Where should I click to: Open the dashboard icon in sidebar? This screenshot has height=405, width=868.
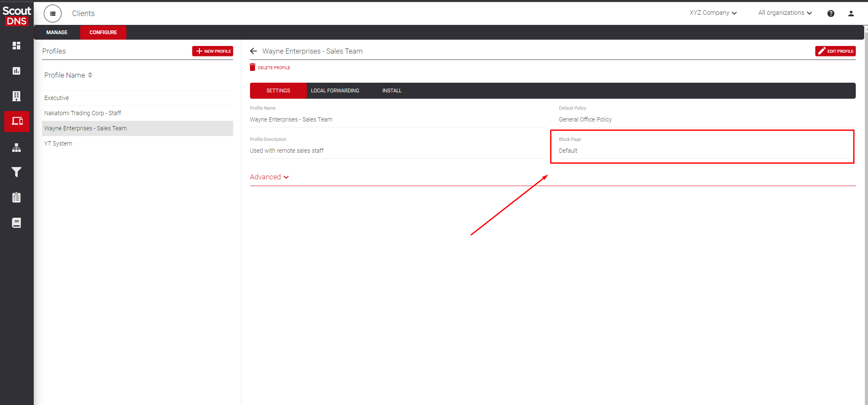pos(16,46)
